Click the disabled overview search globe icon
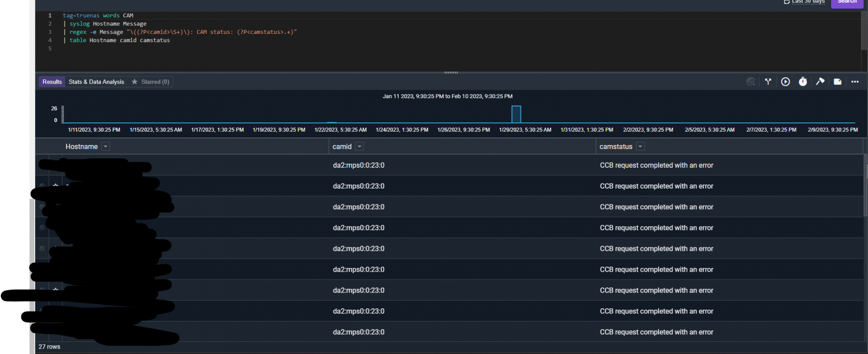 point(751,82)
